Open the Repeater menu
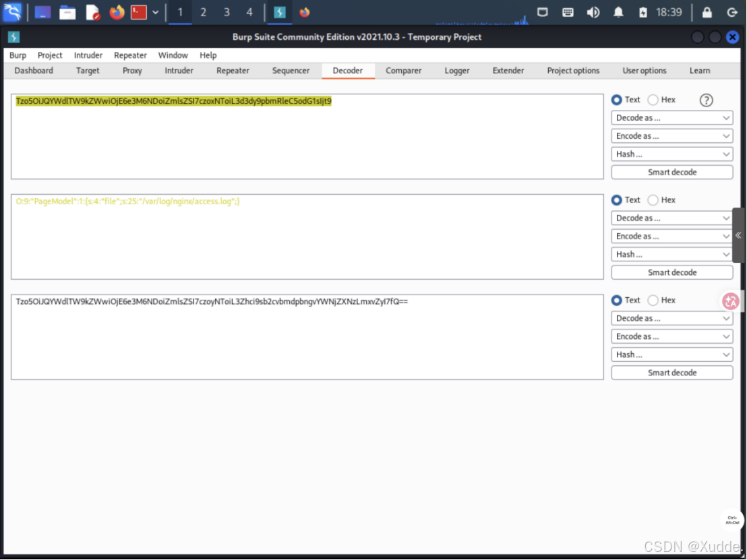The image size is (747, 560). 130,55
